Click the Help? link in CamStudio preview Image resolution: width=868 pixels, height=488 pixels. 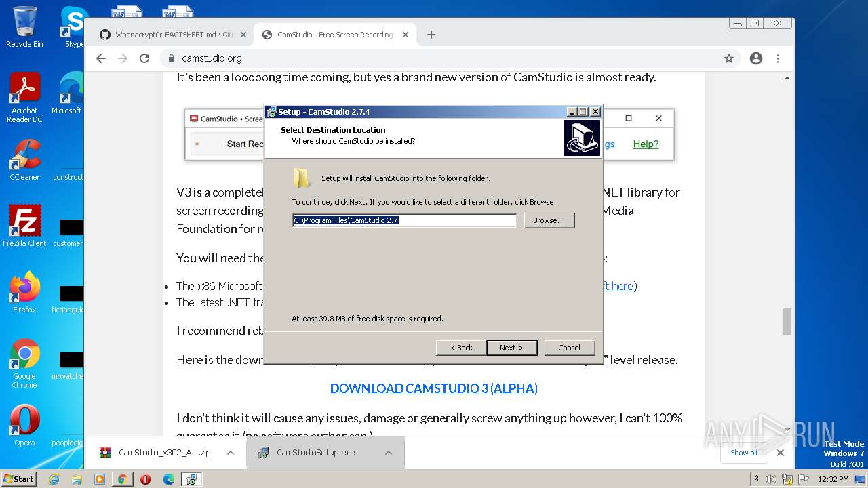pyautogui.click(x=646, y=144)
